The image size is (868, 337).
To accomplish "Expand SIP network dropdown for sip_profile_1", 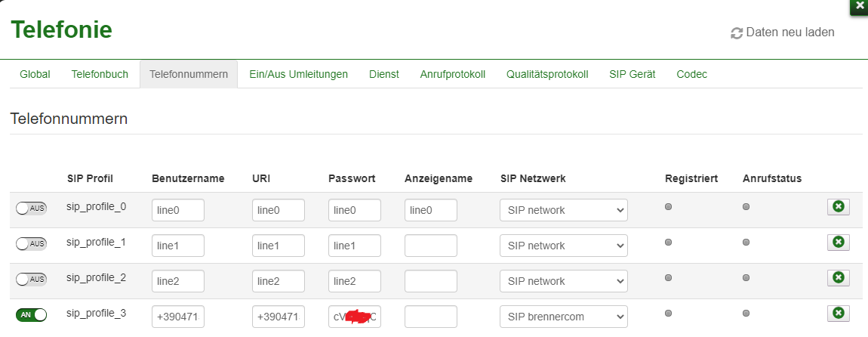I will [563, 246].
